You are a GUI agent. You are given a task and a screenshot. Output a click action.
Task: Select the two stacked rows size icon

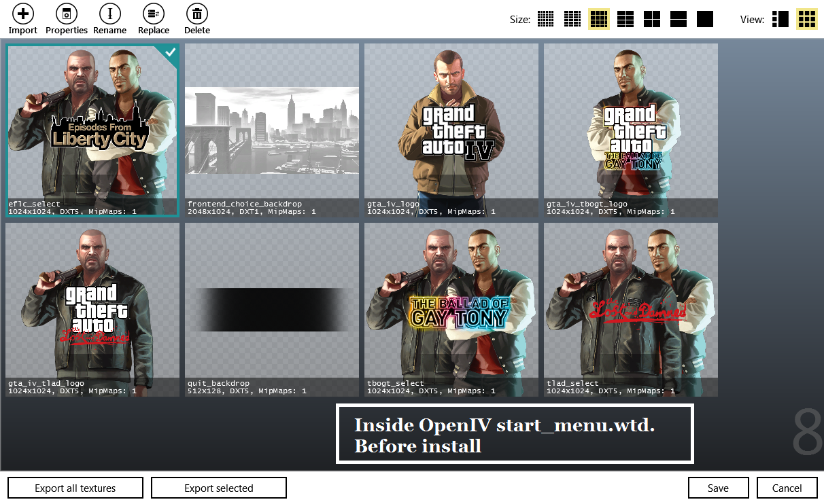click(679, 19)
